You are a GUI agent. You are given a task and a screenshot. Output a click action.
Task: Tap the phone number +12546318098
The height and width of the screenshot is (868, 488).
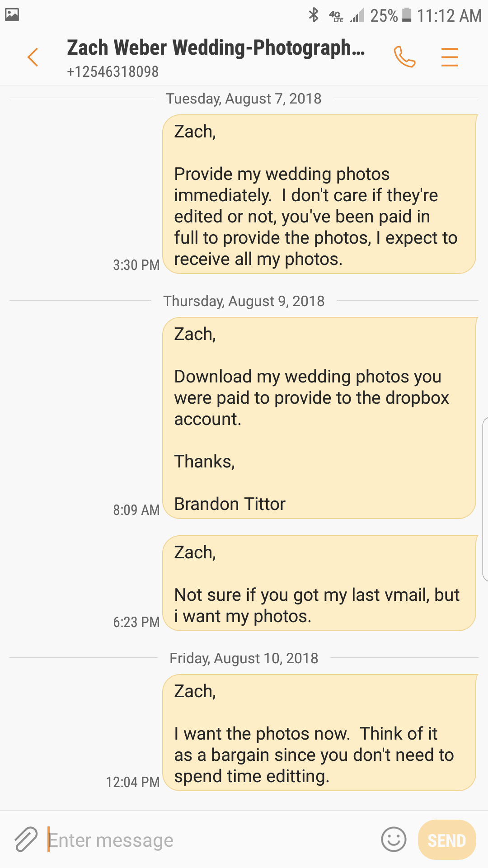tap(113, 72)
